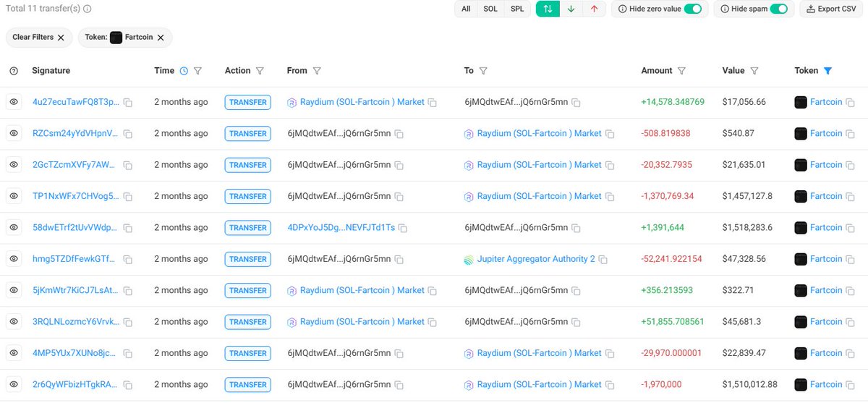Viewport: 868px width, 403px height.
Task: Copy signature 2r6QyWFbizHTgkRA
Action: [x=127, y=385]
